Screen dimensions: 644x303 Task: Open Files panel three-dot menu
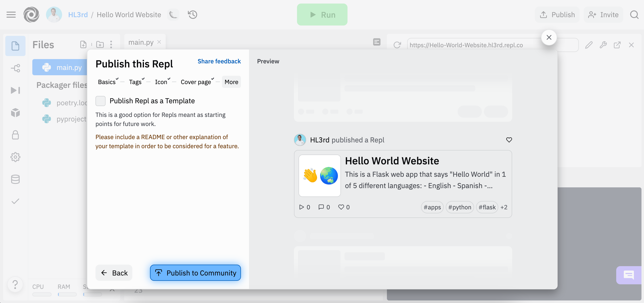pos(111,45)
